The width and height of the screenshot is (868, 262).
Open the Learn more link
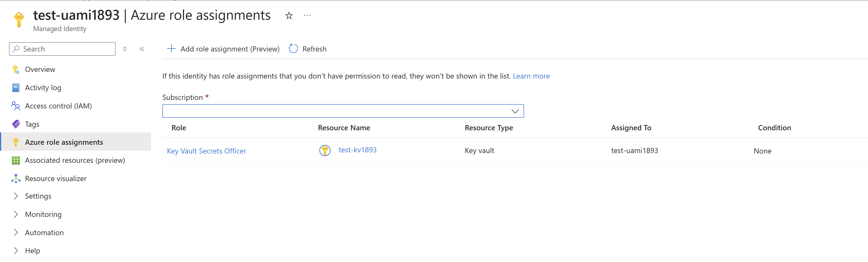point(531,76)
